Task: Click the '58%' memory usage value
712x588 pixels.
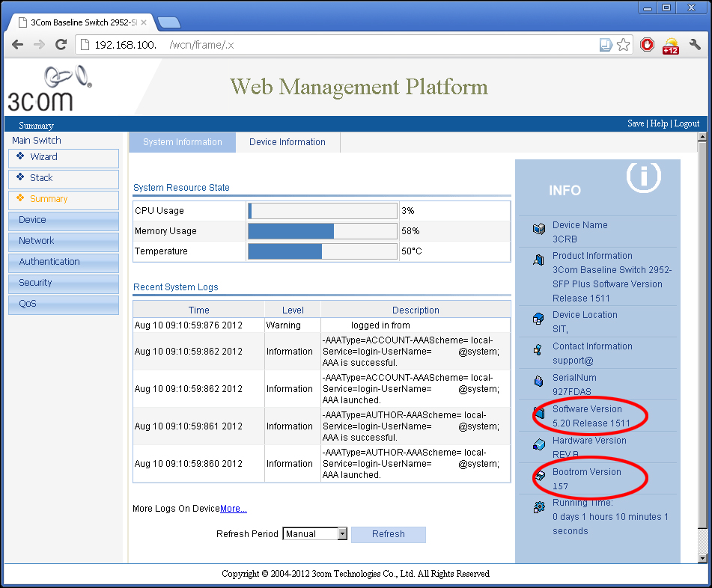Action: 410,231
